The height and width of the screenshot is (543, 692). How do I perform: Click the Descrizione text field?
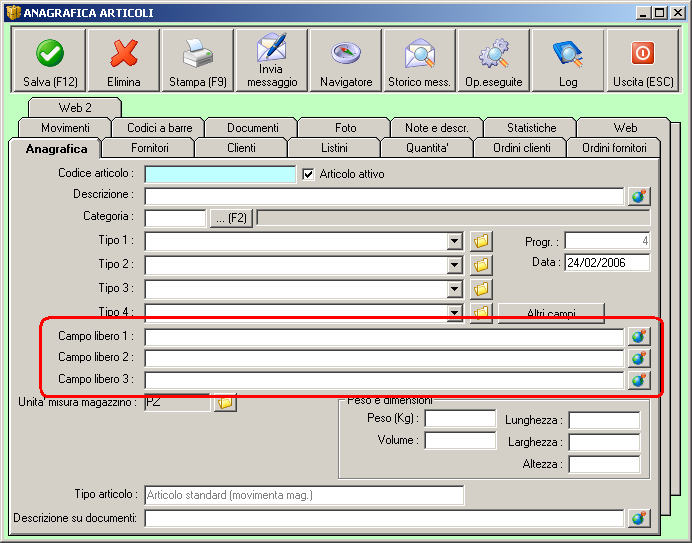(384, 196)
